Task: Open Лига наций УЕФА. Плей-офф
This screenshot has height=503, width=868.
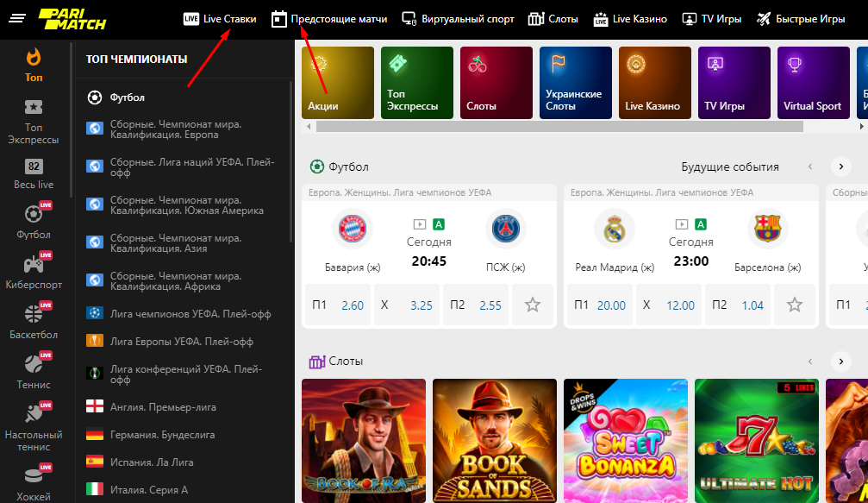Action: pos(180,167)
